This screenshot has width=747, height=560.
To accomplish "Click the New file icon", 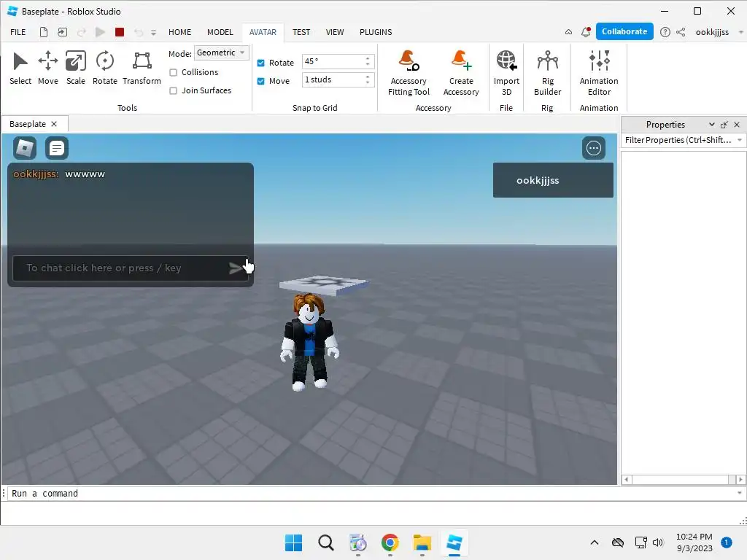I will 43,32.
